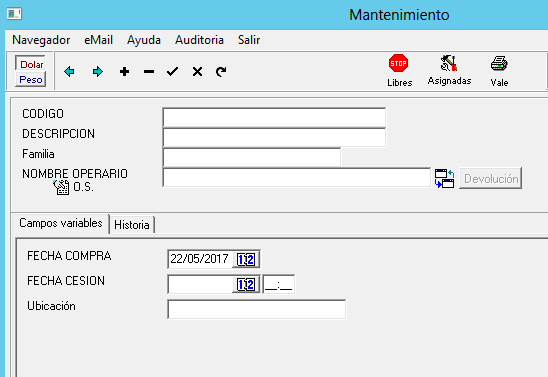The image size is (548, 377).
Task: Focus the Ubicación input field
Action: (257, 309)
